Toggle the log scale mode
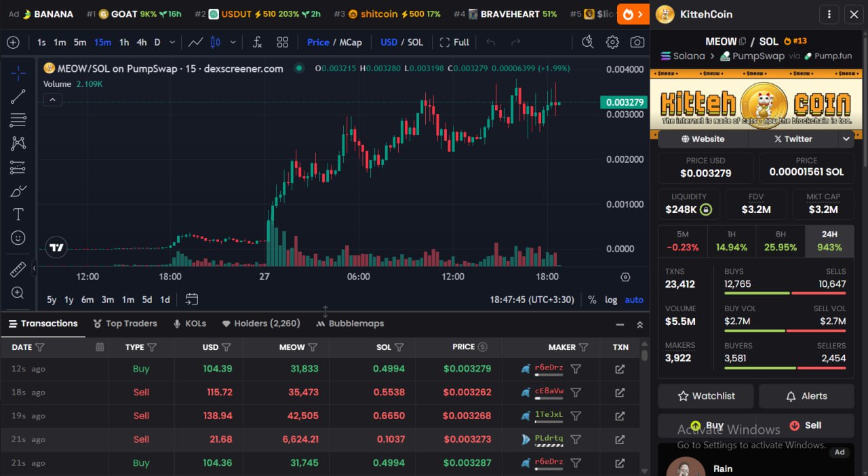The image size is (868, 476). click(x=611, y=300)
